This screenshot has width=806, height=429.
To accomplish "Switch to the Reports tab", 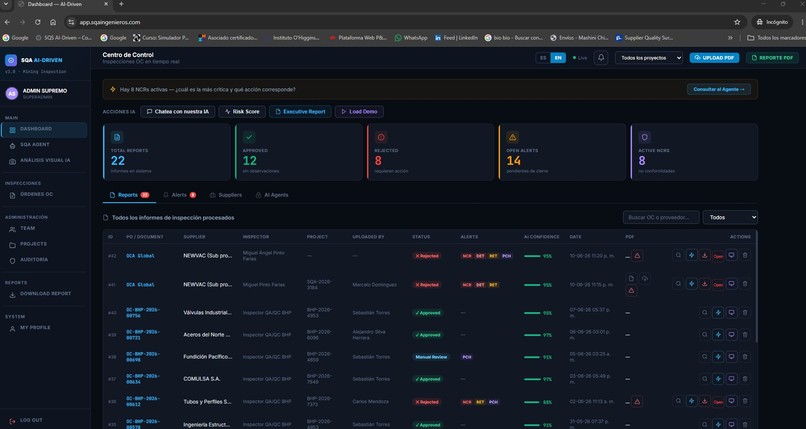I will click(129, 195).
